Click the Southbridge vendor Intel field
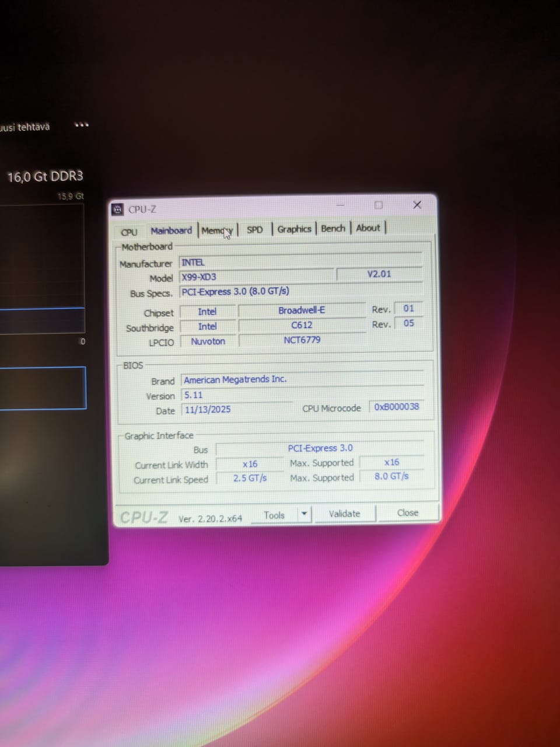560x747 pixels. 207,326
